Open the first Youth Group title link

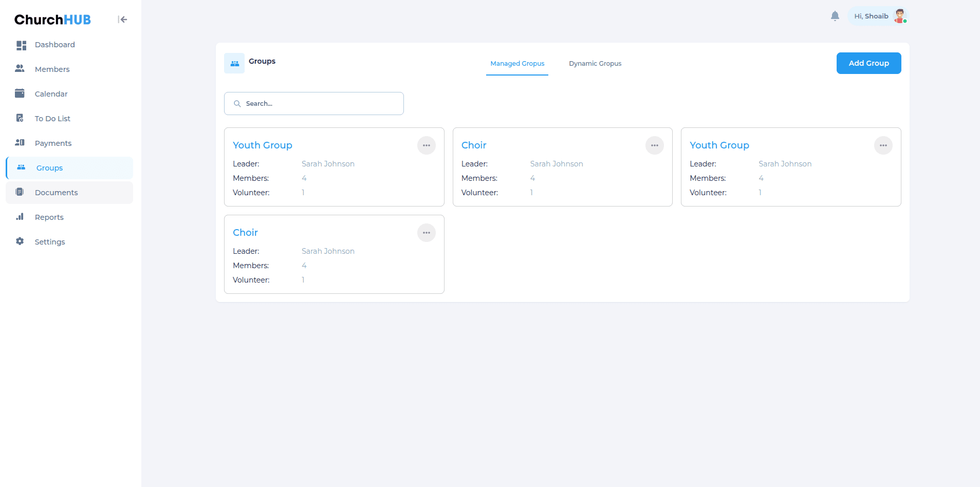(x=262, y=145)
